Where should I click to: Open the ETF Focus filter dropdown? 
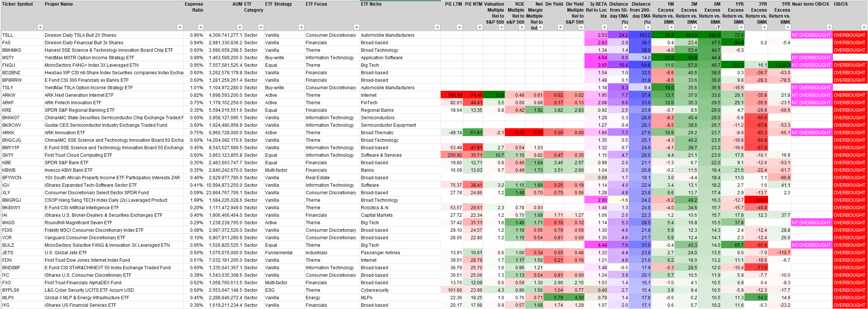(x=356, y=27)
